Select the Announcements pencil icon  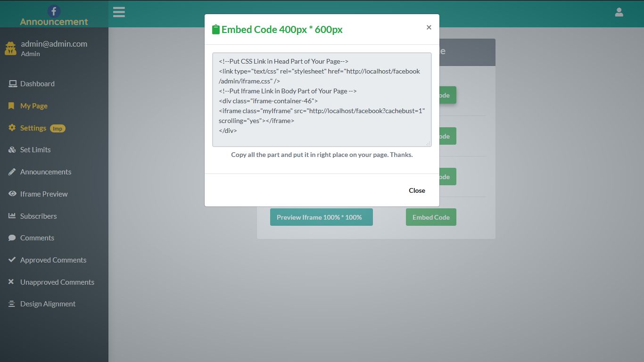12,172
